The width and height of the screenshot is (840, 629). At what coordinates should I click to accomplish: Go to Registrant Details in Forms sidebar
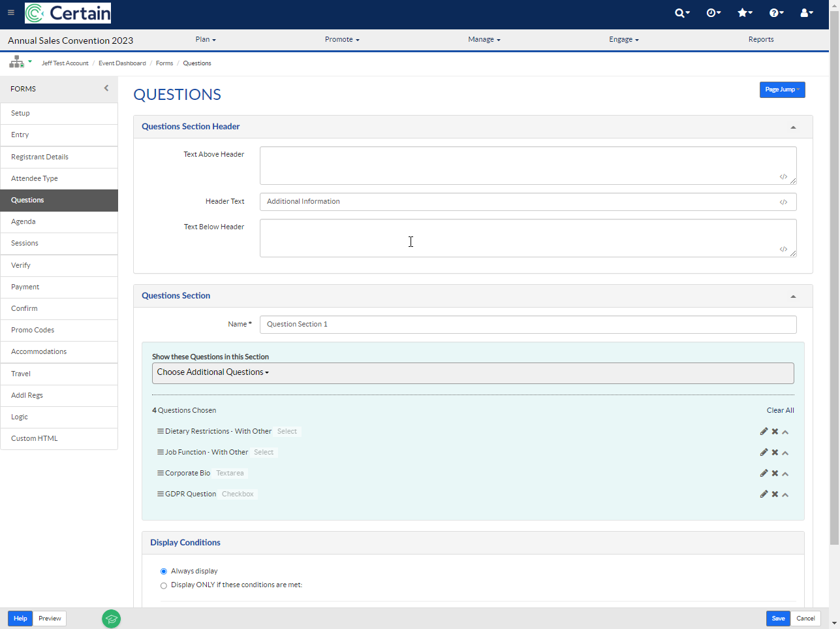[59, 157]
